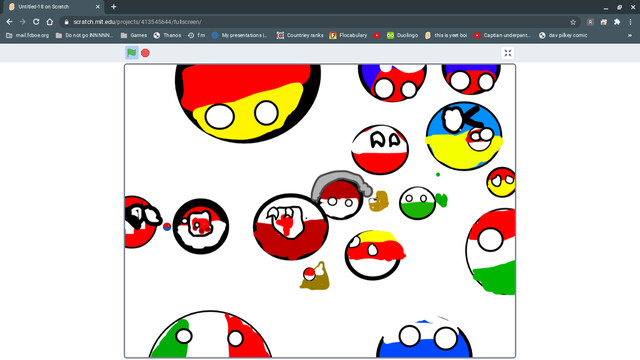Exit fullscreen mode on the Scratch stage
Image resolution: width=640 pixels, height=360 pixels.
point(507,53)
